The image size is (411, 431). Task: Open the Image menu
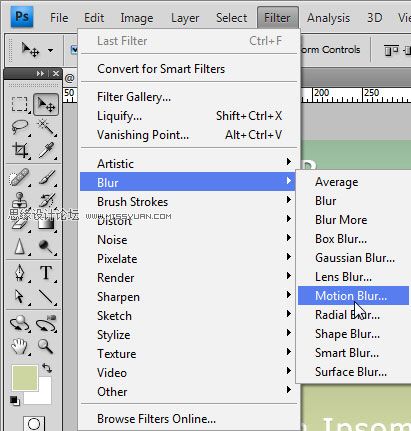click(x=137, y=18)
